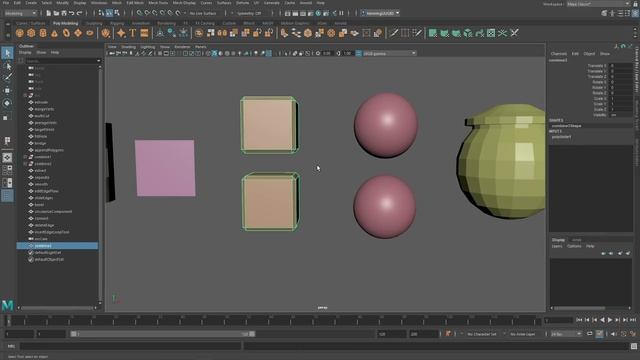640x360 pixels.
Task: Open the Modeling menu set dropdown
Action: click(20, 13)
